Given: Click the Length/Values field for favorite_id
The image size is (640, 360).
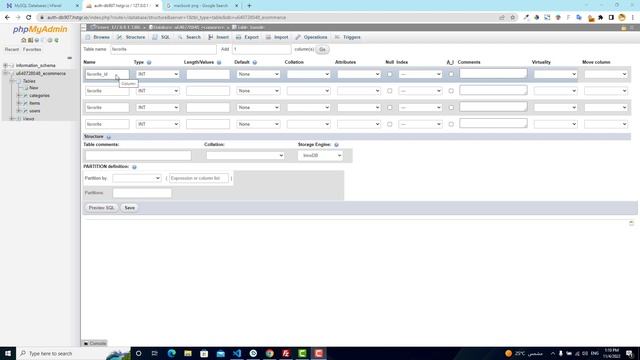Looking at the screenshot, I should tap(208, 74).
